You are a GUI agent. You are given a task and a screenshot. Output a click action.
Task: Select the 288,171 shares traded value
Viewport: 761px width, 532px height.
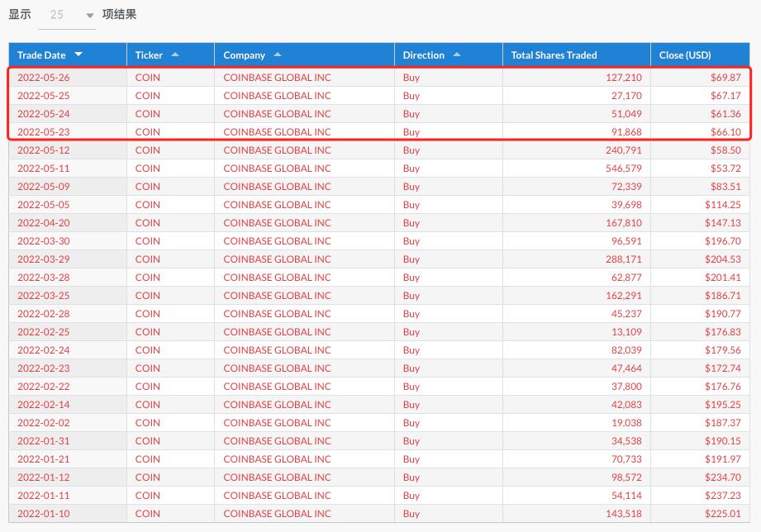pos(622,259)
